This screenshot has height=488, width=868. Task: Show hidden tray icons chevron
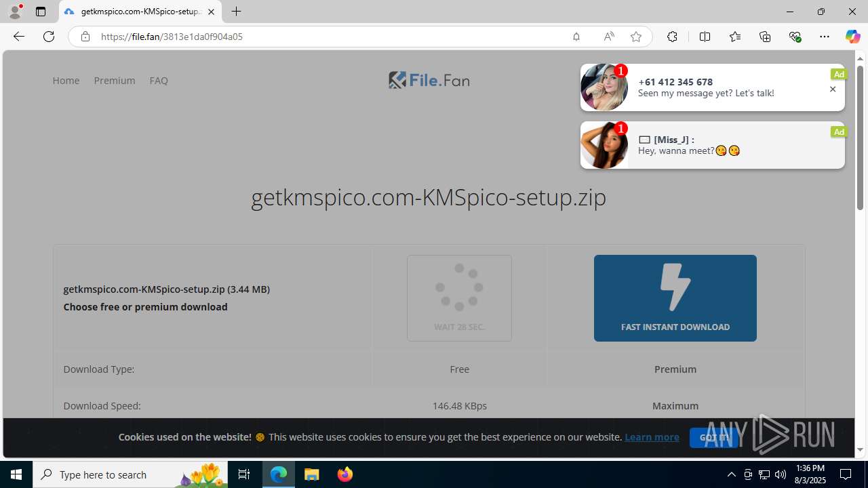click(x=731, y=474)
